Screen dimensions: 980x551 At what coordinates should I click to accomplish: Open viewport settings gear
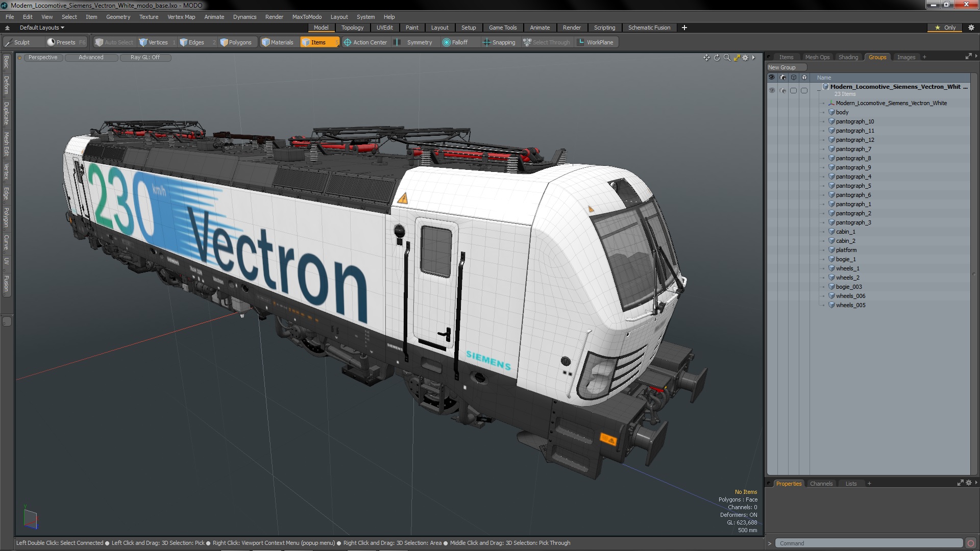click(x=745, y=58)
